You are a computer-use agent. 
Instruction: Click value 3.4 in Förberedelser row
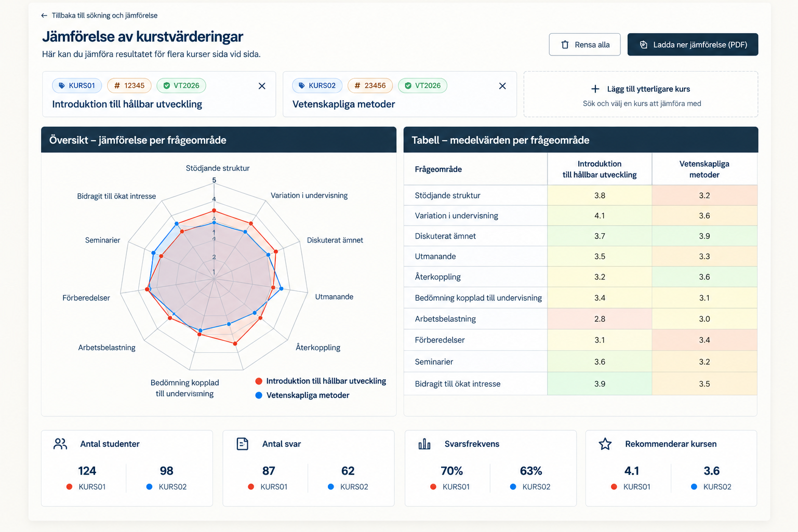coord(704,340)
